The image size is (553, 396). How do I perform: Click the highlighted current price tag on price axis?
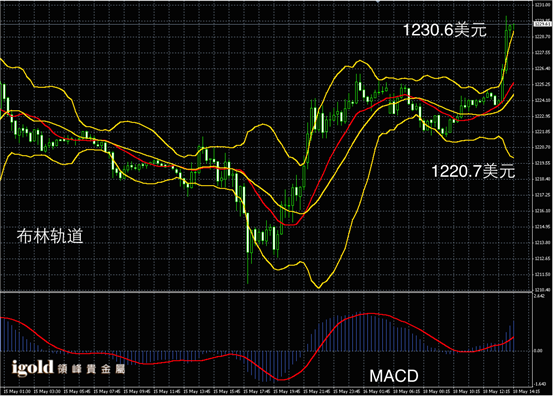[543, 24]
